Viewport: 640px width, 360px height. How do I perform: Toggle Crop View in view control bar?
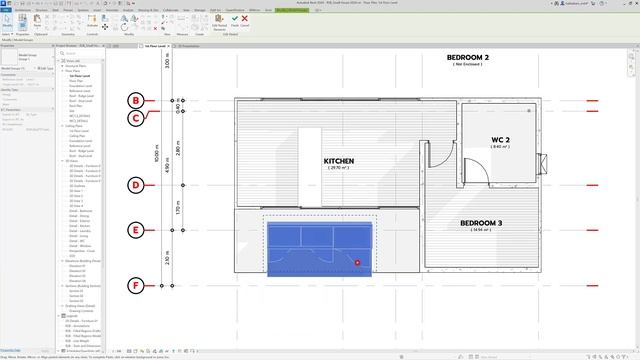154,351
